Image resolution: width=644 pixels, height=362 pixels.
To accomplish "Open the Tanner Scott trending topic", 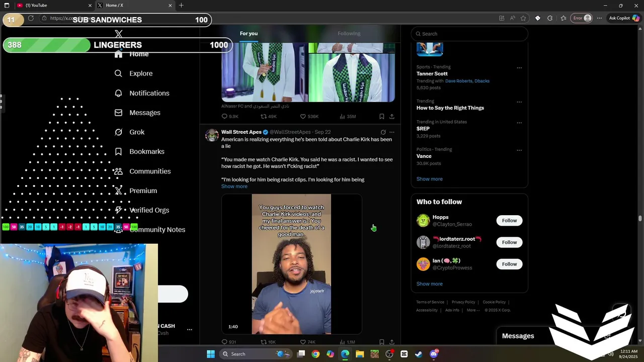I will click(x=432, y=74).
